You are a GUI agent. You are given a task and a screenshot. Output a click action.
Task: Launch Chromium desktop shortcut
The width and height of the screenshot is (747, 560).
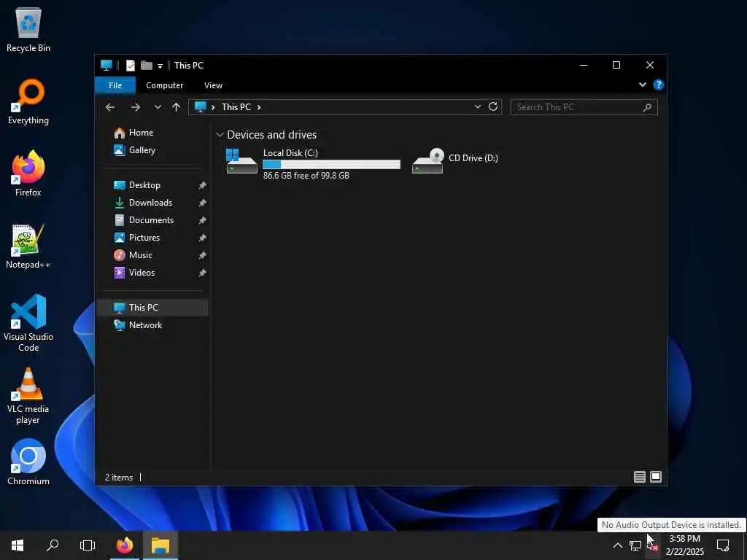click(28, 462)
